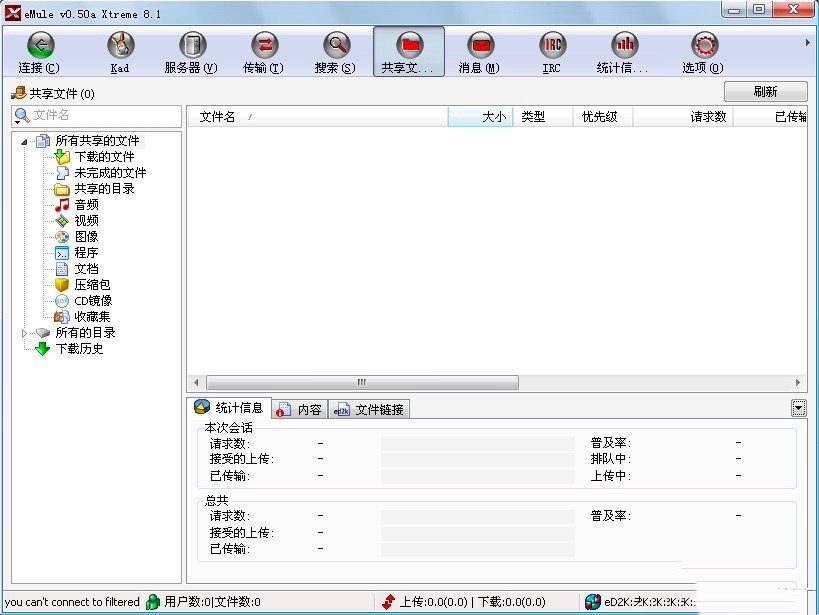
Task: Select 所有共享的文件 in the tree
Action: point(97,141)
